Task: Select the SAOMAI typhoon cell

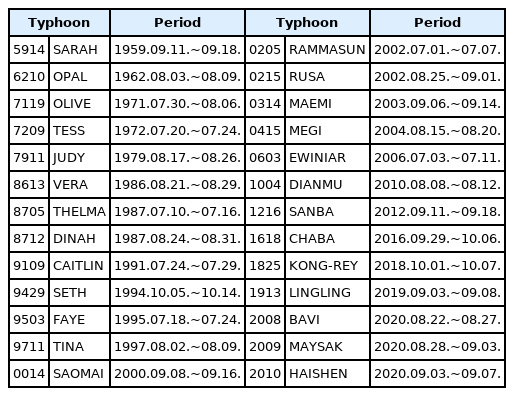Action: (x=79, y=374)
